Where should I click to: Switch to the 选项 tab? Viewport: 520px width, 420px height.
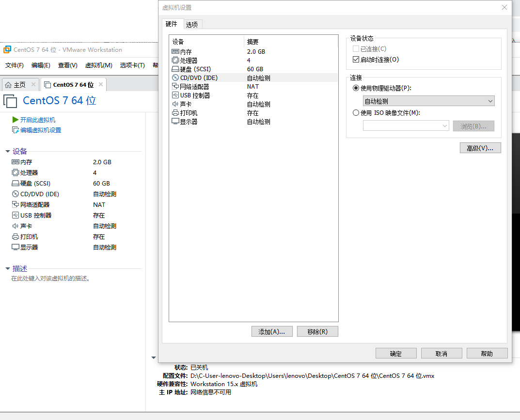click(192, 25)
